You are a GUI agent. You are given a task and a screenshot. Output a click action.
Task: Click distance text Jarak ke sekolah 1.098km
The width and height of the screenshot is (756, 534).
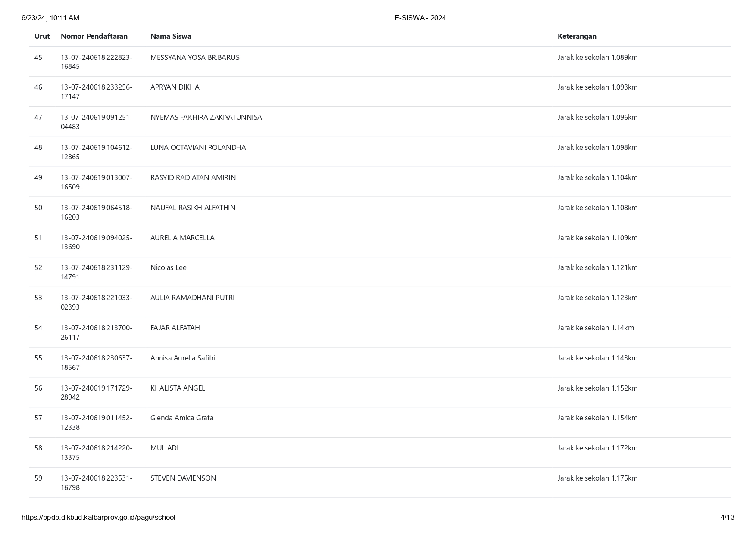tap(597, 147)
